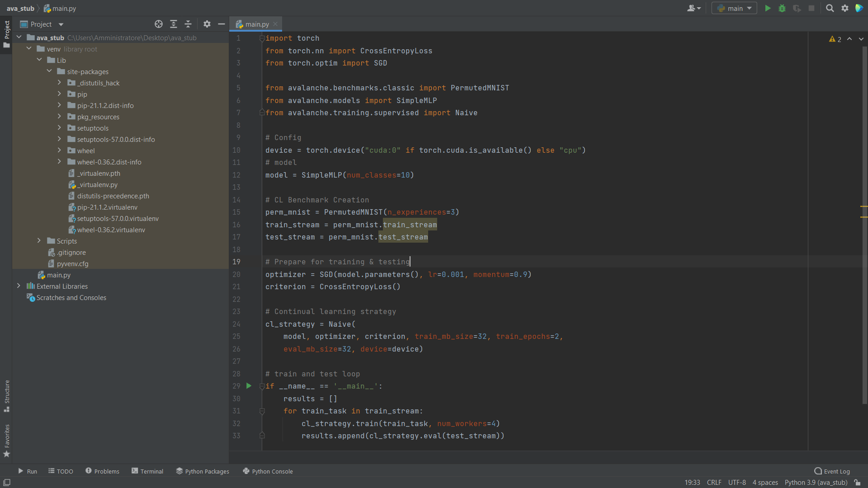Expand the Scripts folder
Viewport: 868px width, 488px height.
coord(39,241)
